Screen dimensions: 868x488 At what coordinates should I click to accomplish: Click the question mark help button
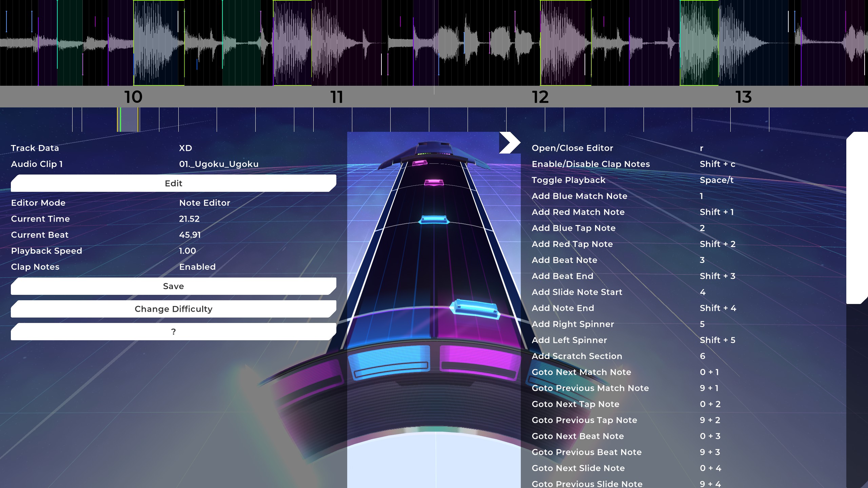tap(173, 332)
